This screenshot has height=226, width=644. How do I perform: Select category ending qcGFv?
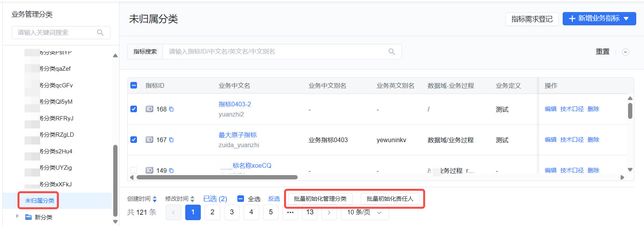(x=56, y=85)
